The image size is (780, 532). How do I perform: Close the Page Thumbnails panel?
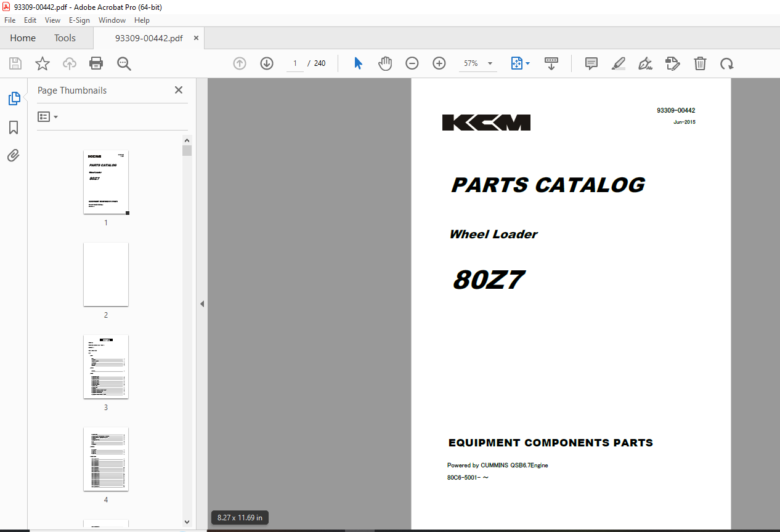(x=179, y=90)
